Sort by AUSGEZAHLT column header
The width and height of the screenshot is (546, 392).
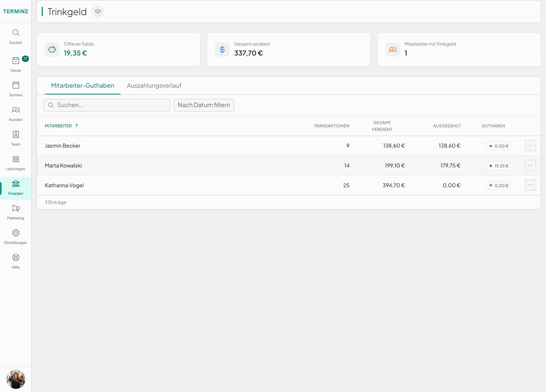(447, 126)
